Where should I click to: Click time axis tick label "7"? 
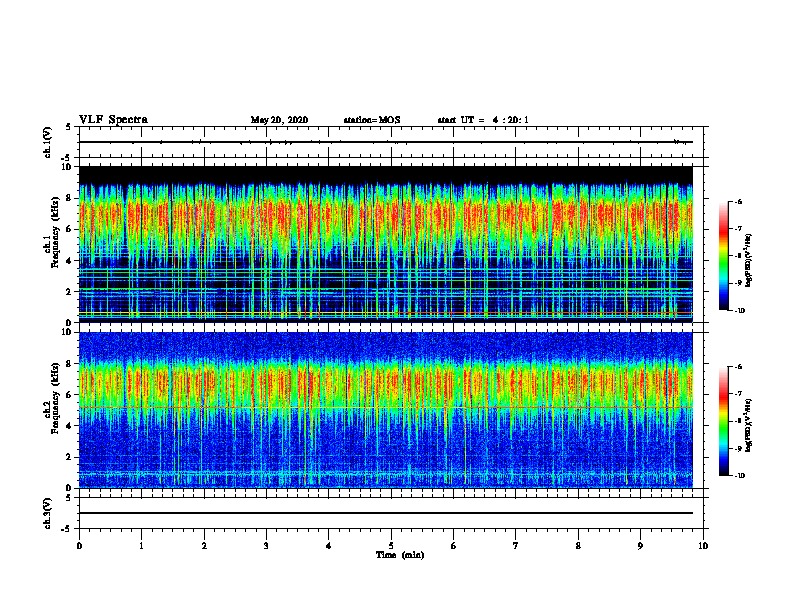pos(516,546)
